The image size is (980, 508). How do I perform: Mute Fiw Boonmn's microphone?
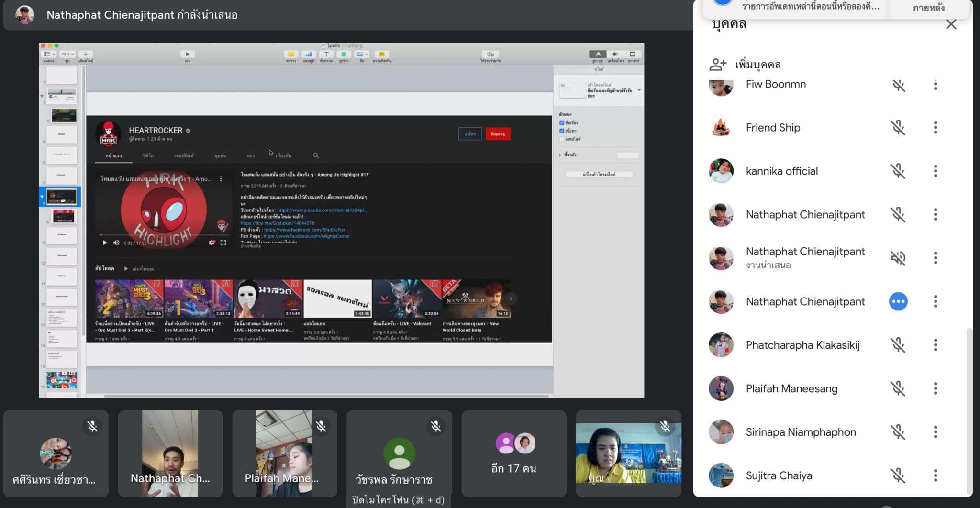click(x=898, y=85)
